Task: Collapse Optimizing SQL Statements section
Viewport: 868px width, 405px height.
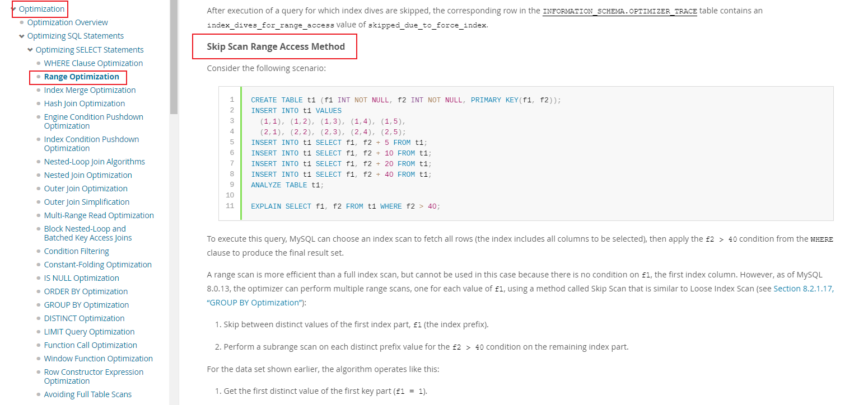Action: [22, 36]
